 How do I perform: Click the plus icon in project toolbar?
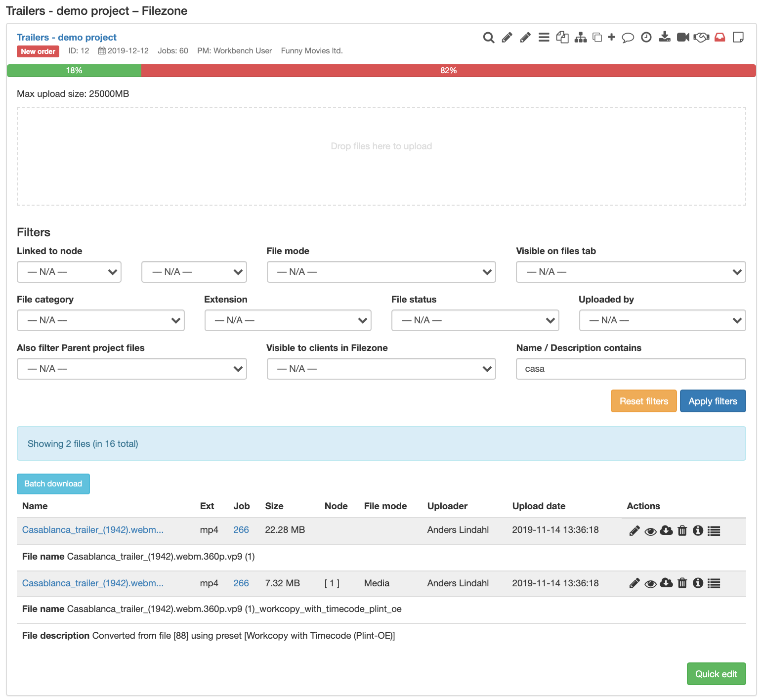611,37
